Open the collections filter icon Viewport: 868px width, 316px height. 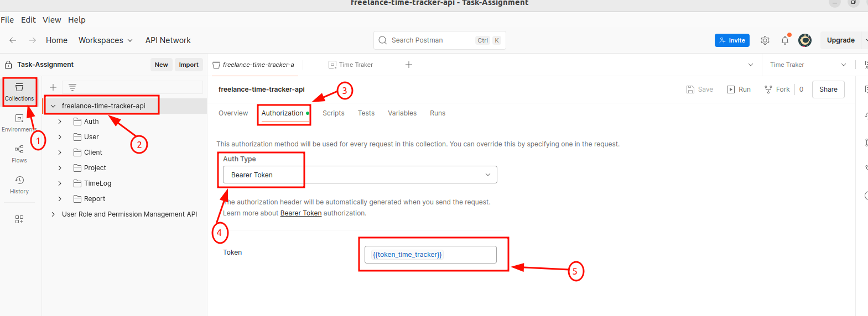click(x=72, y=87)
